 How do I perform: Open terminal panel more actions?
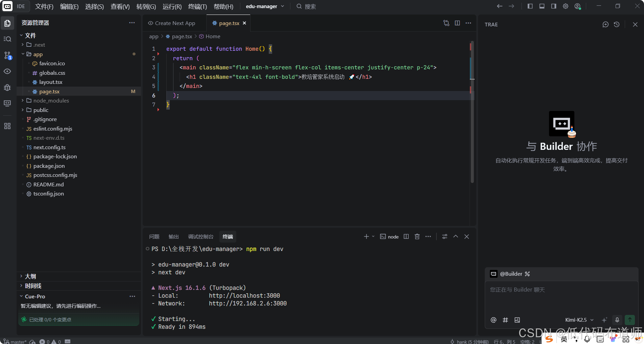pos(428,236)
